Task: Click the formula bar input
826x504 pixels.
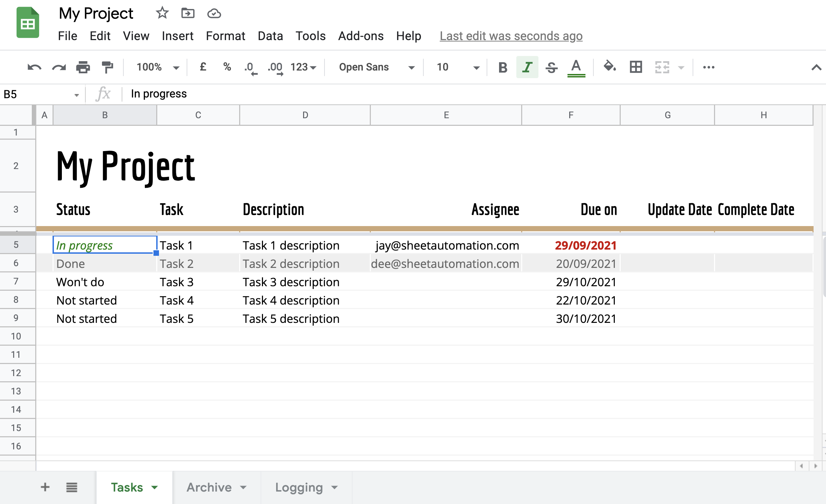Action: click(473, 94)
